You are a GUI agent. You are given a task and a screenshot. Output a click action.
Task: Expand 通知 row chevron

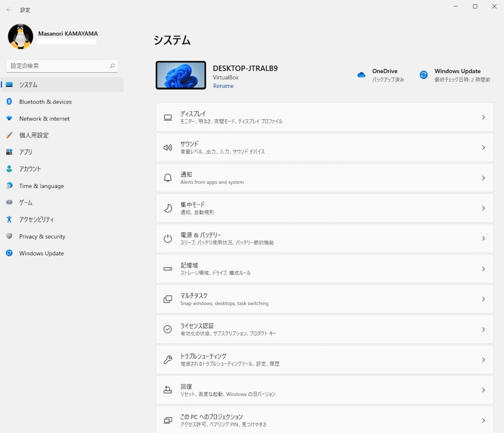pyautogui.click(x=483, y=178)
